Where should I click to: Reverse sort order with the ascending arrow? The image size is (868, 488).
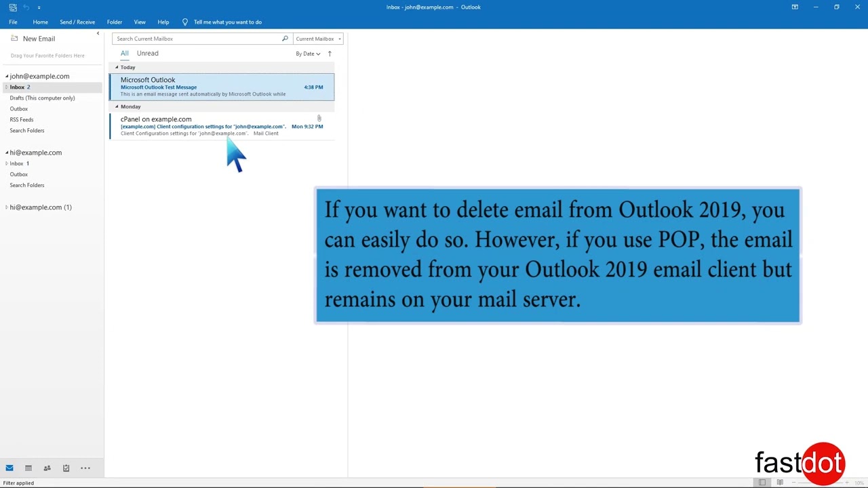[330, 54]
